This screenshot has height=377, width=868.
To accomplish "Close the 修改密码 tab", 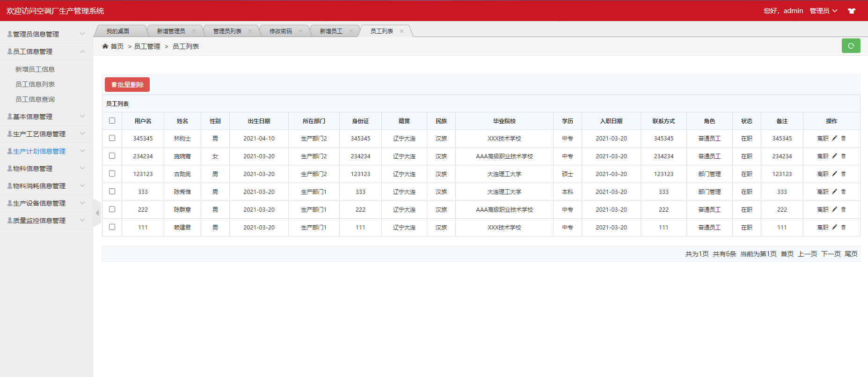I will 300,31.
